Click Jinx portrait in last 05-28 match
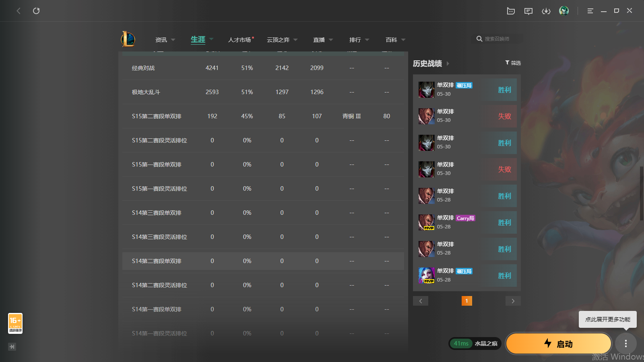The width and height of the screenshot is (644, 362). coord(426,276)
